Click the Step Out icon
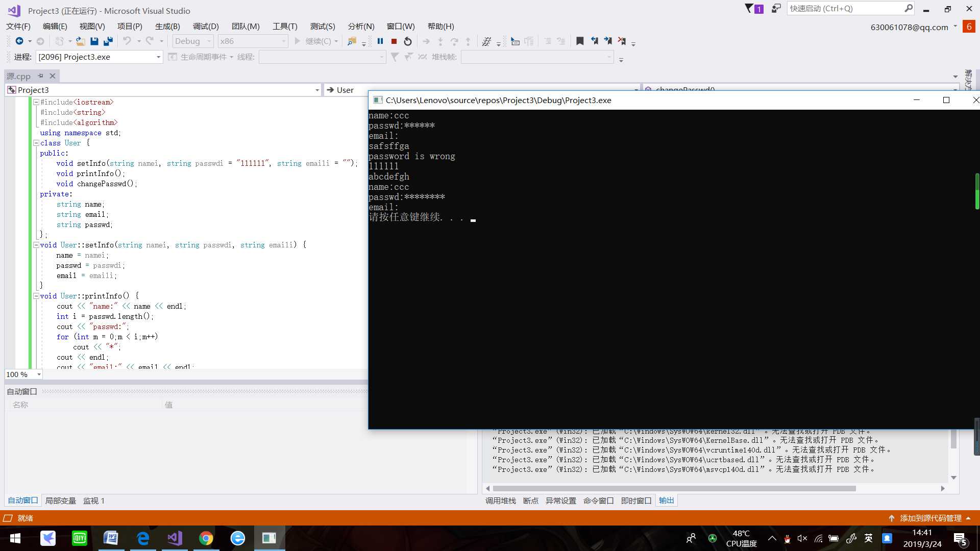980x551 pixels. pos(468,41)
